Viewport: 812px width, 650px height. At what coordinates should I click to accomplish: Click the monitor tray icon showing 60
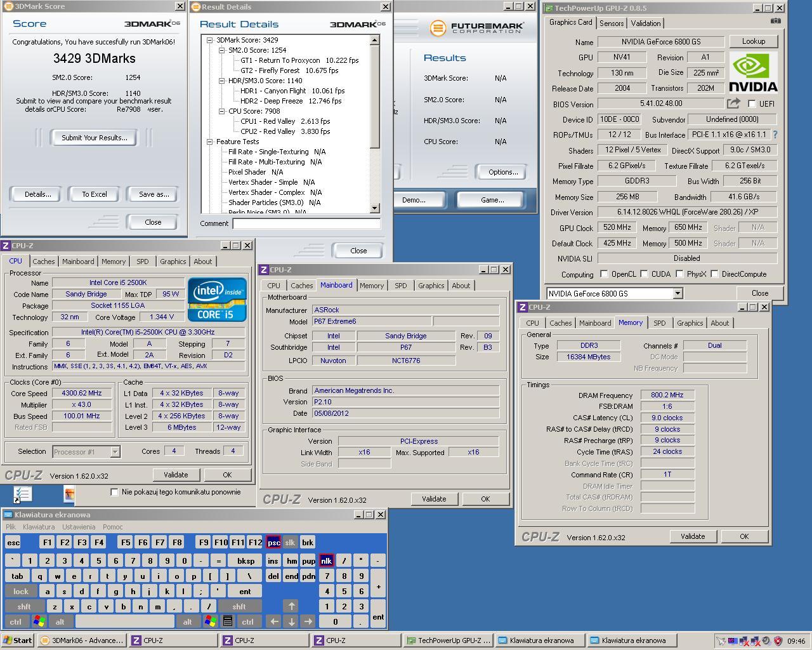[x=733, y=640]
